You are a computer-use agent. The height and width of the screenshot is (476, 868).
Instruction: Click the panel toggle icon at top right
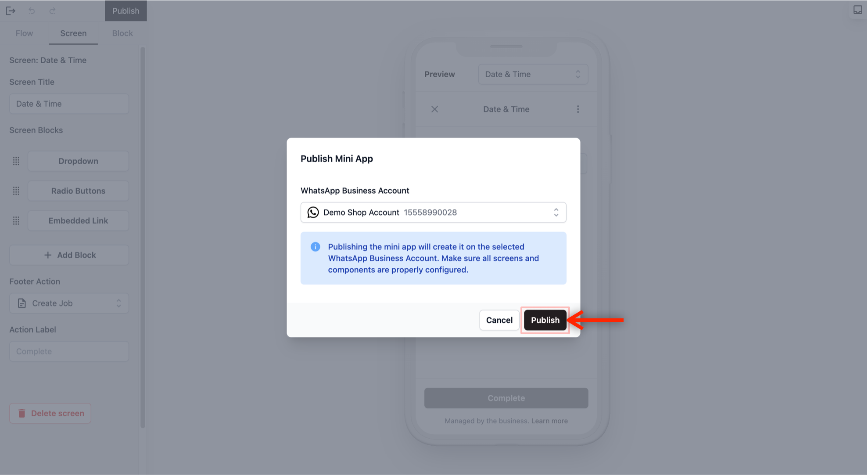(x=857, y=10)
